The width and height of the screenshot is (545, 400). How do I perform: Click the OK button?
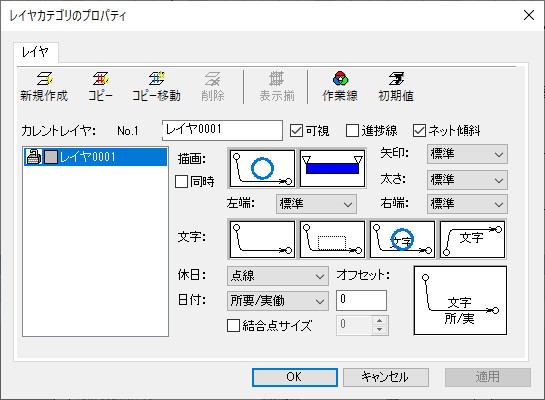(x=295, y=377)
